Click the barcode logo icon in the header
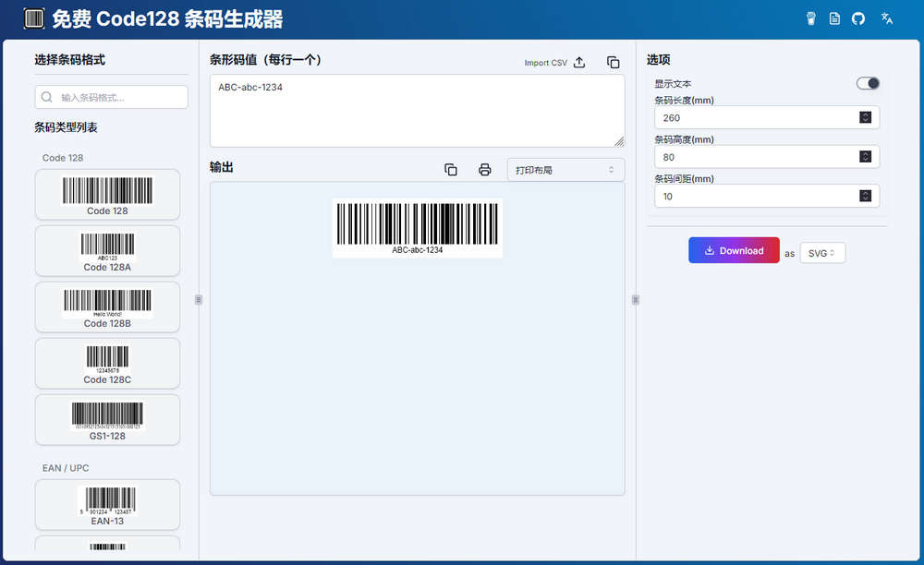Image resolution: width=924 pixels, height=565 pixels. click(x=33, y=18)
